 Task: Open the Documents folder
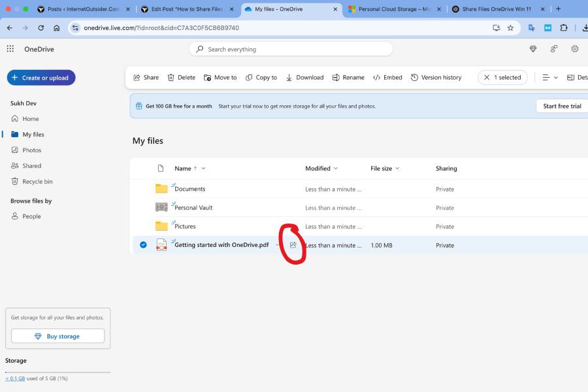coord(189,189)
